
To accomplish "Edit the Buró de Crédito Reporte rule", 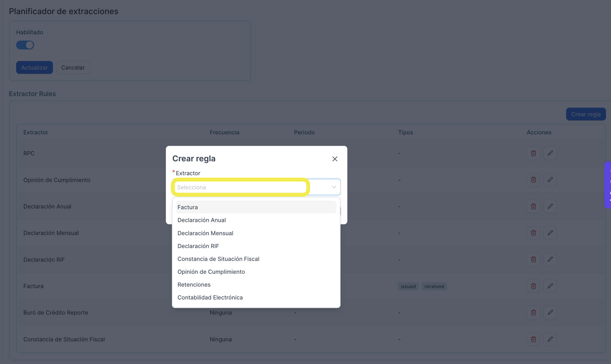I will pos(550,313).
